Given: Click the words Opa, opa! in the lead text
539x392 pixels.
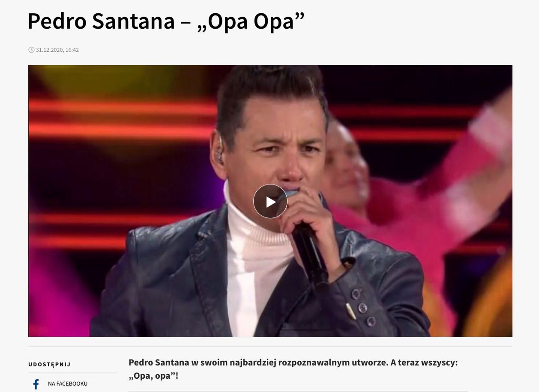Looking at the screenshot, I should pyautogui.click(x=153, y=376).
